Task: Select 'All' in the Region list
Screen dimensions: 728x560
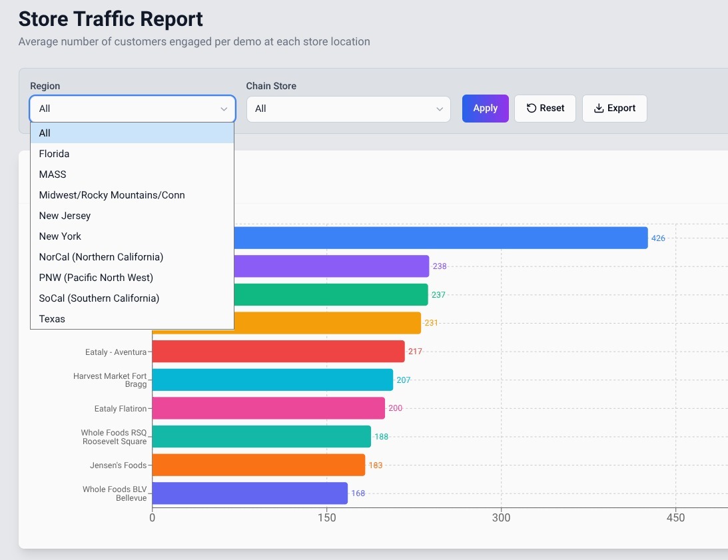Action: click(132, 133)
